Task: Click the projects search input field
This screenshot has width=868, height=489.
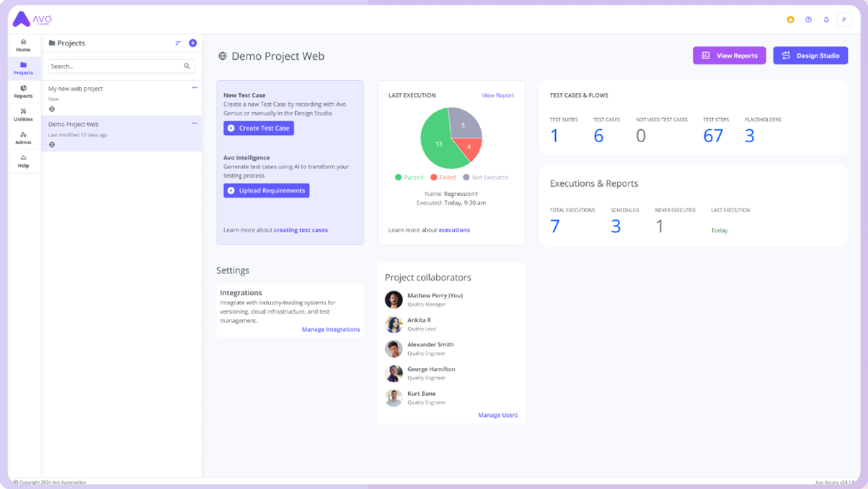Action: pyautogui.click(x=114, y=66)
